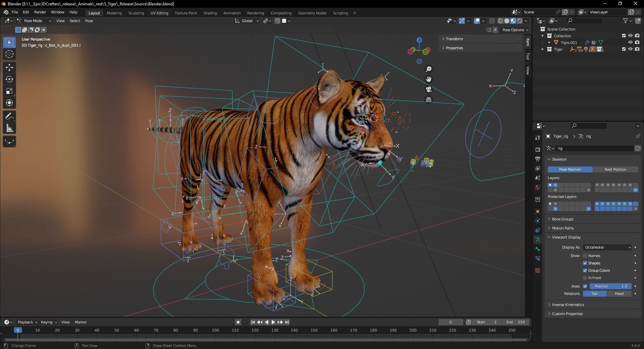Select the Cursor tool
Image resolution: width=644 pixels, height=349 pixels.
point(9,54)
